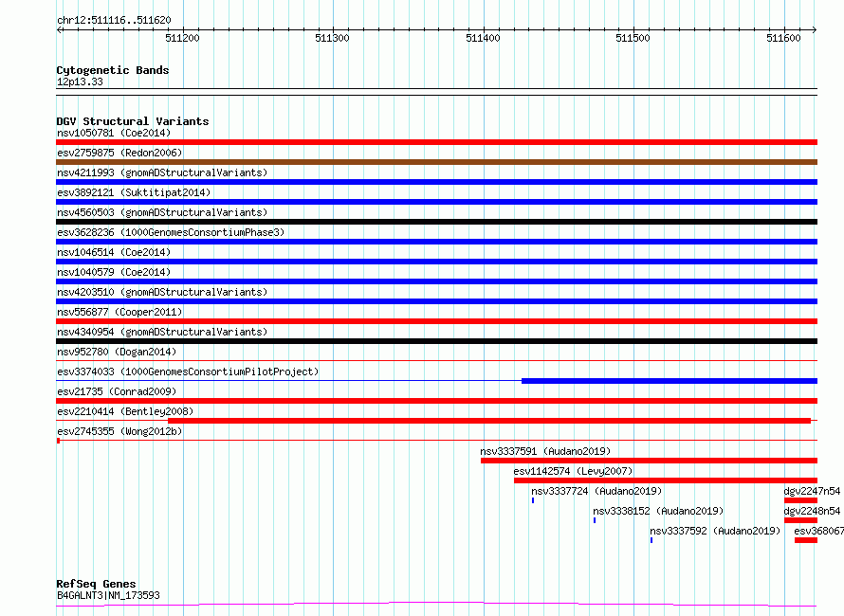Image resolution: width=844 pixels, height=616 pixels.
Task: Click the left arrowhead of the ruler
Action: coord(59,30)
